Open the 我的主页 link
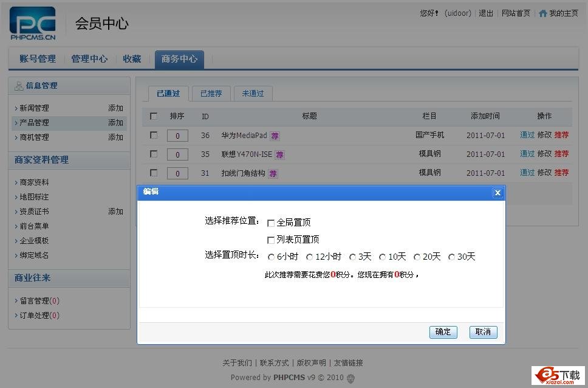This screenshot has width=588, height=388. click(564, 13)
